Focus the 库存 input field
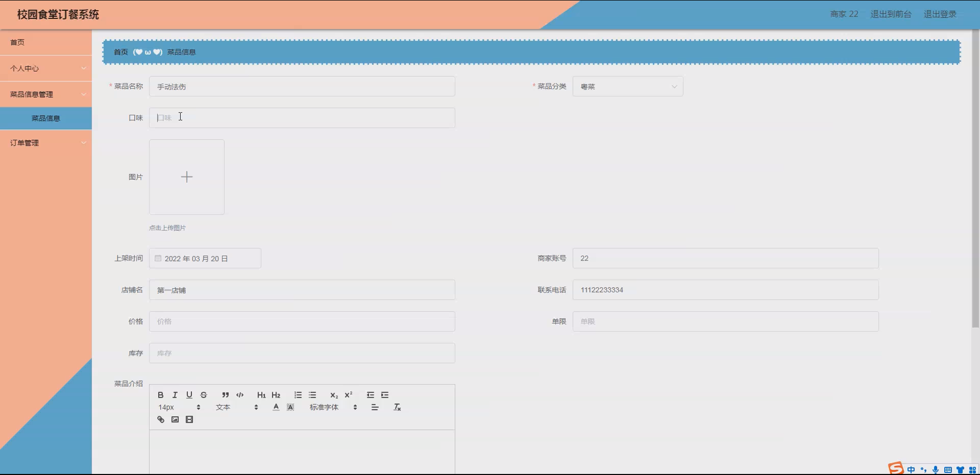980x475 pixels. (302, 353)
